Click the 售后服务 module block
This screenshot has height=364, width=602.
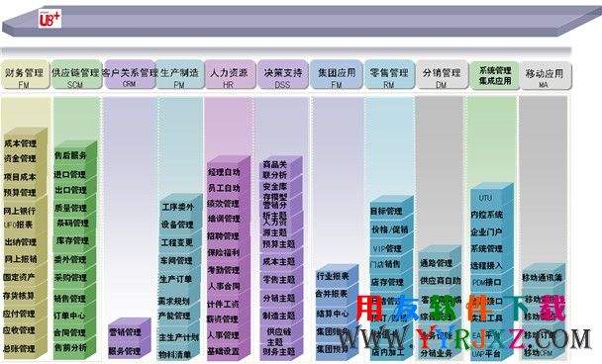pos(70,155)
